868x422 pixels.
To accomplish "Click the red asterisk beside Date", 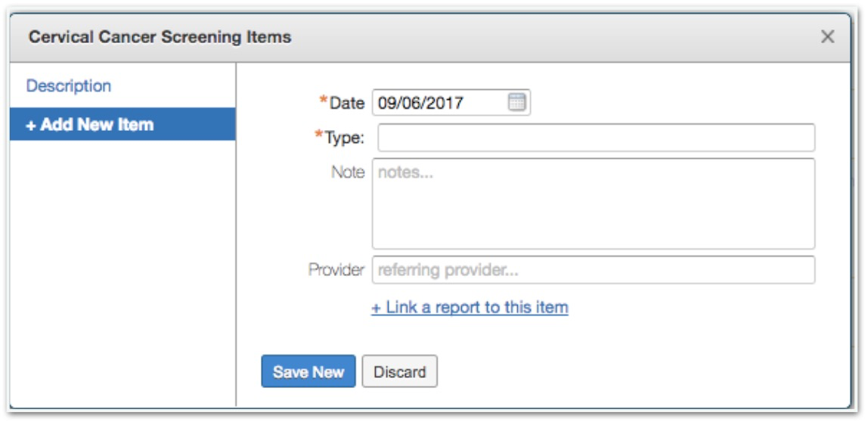I will 324,101.
